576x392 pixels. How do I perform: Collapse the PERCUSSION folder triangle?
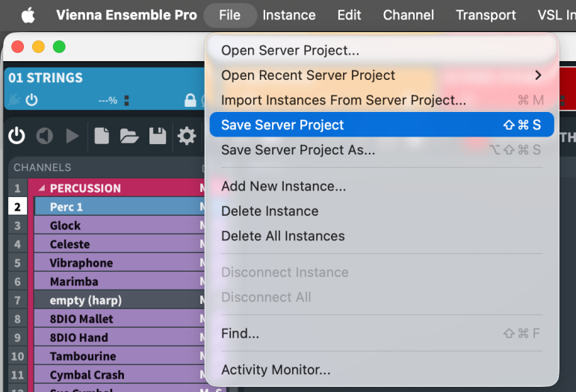[x=42, y=188]
